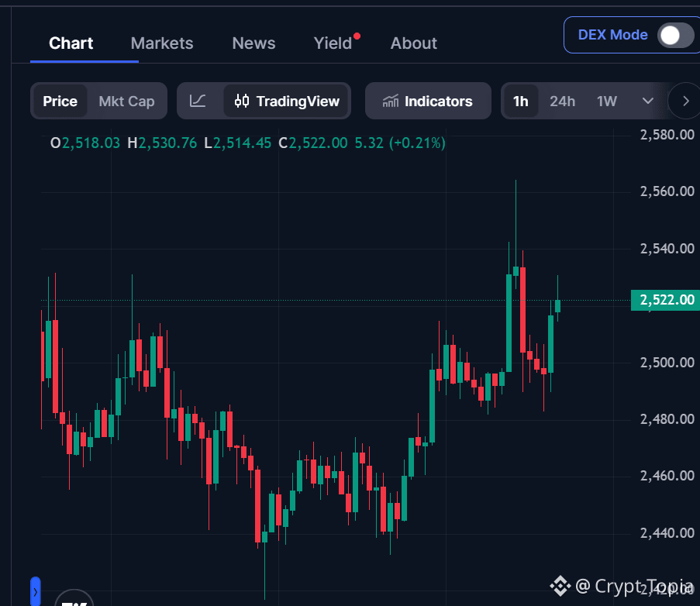Open the Yield tab
This screenshot has width=700, height=606.
[333, 43]
